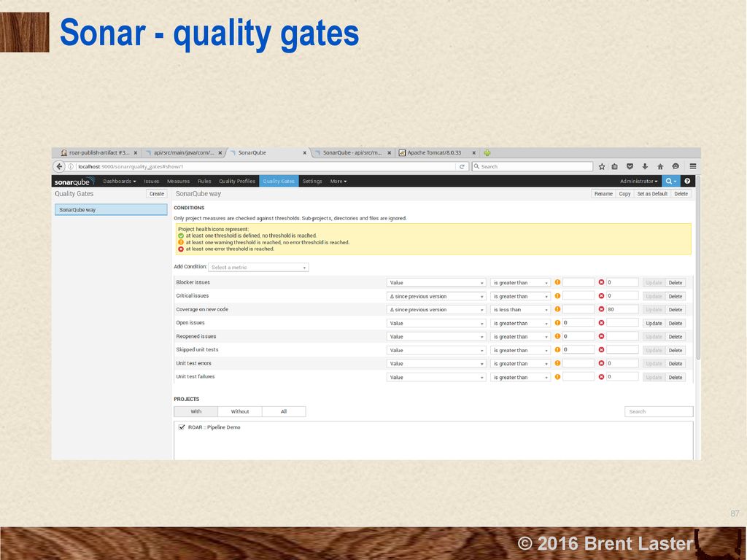Switch to the api/src/main/java/com browser tab
Viewport: 747px width, 560px height.
coord(184,153)
